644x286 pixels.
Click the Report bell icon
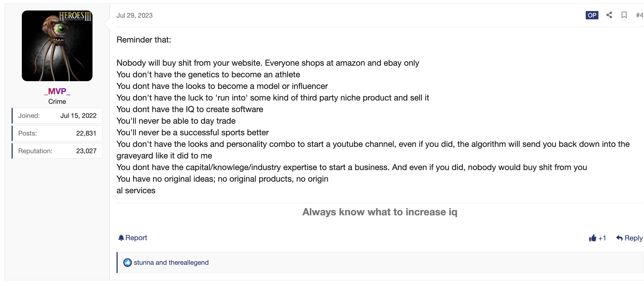pos(121,238)
